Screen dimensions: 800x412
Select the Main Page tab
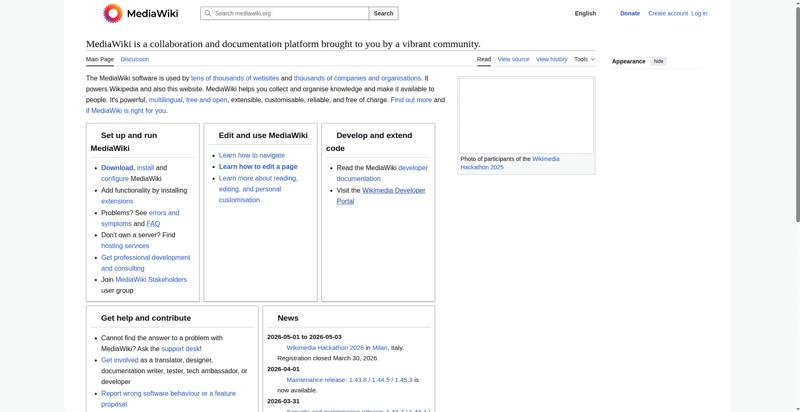point(100,59)
